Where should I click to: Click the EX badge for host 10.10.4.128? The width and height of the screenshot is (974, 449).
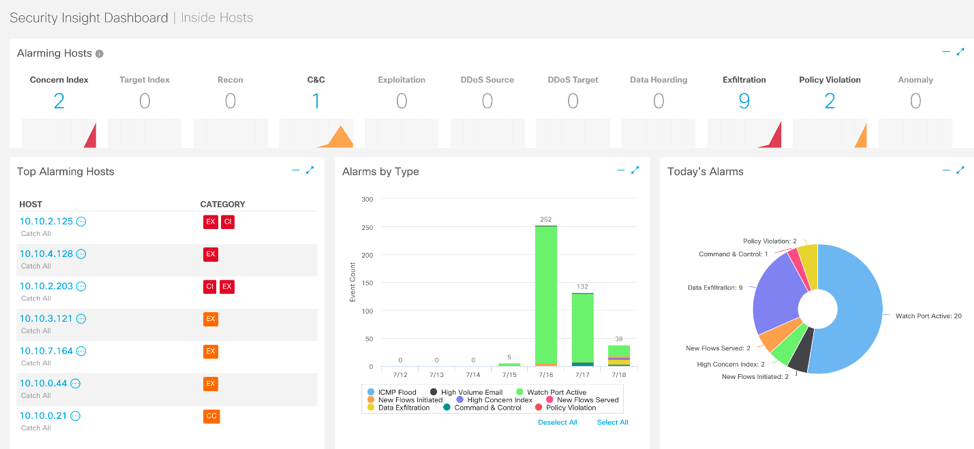(x=210, y=254)
